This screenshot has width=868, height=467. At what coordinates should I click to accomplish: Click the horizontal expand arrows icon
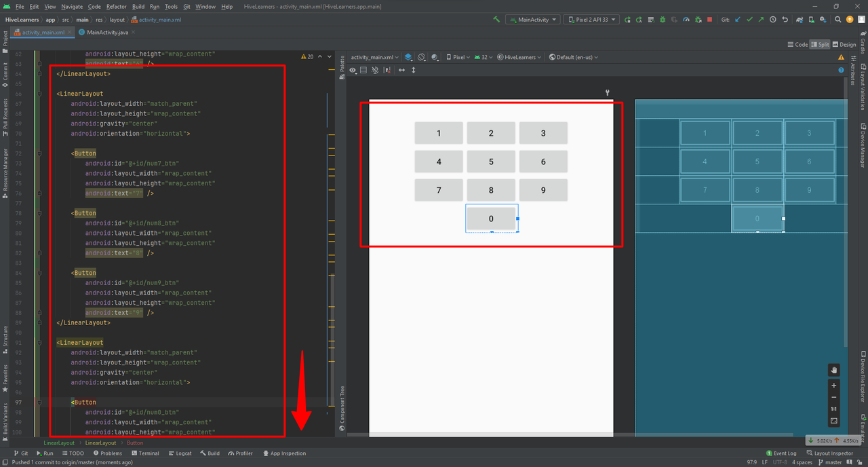pyautogui.click(x=401, y=70)
